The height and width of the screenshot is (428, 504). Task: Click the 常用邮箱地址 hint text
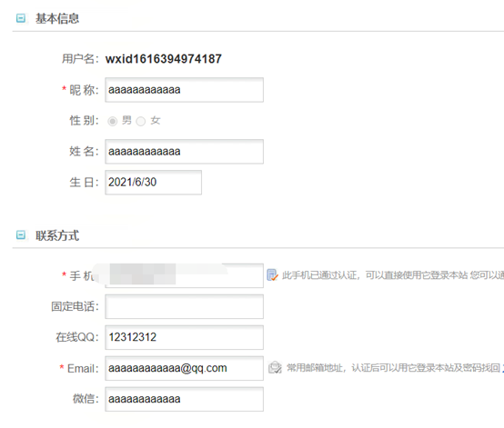(x=393, y=368)
